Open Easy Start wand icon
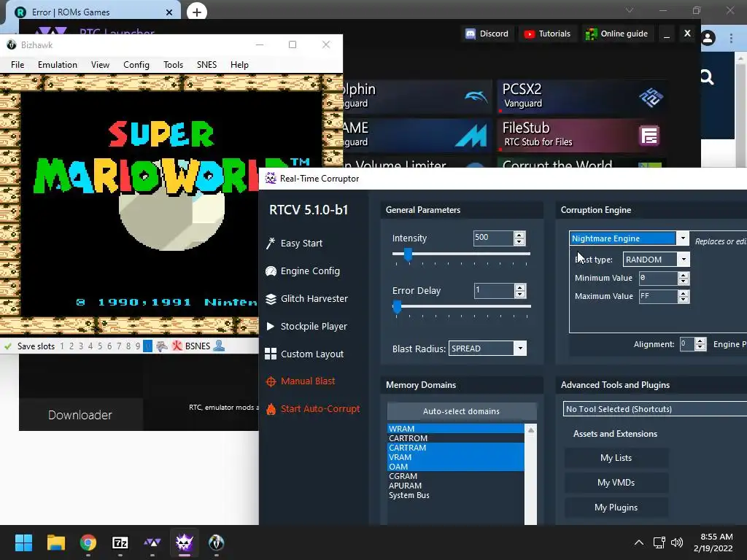Image resolution: width=747 pixels, height=560 pixels. [x=271, y=244]
